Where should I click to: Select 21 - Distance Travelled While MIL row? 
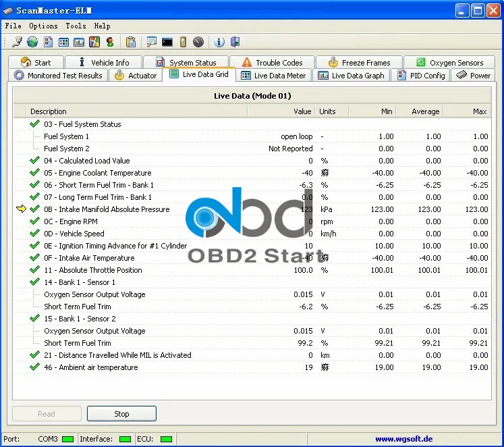(252, 355)
